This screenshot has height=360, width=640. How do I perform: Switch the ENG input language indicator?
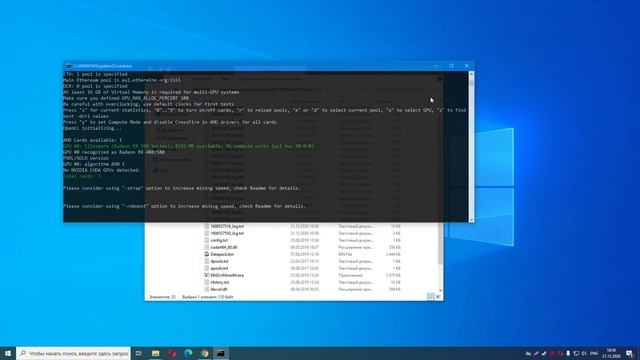pyautogui.click(x=594, y=353)
